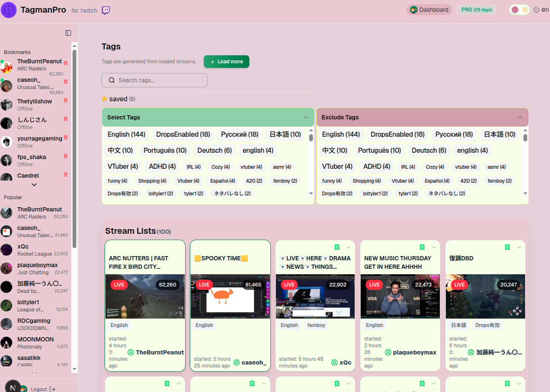This screenshot has width=550, height=392.
Task: Open sasatikk in the Popular list
Action: (34, 361)
